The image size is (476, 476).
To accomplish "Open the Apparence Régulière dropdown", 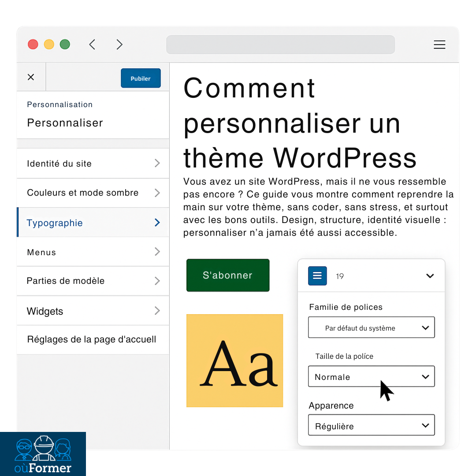I will (x=371, y=425).
